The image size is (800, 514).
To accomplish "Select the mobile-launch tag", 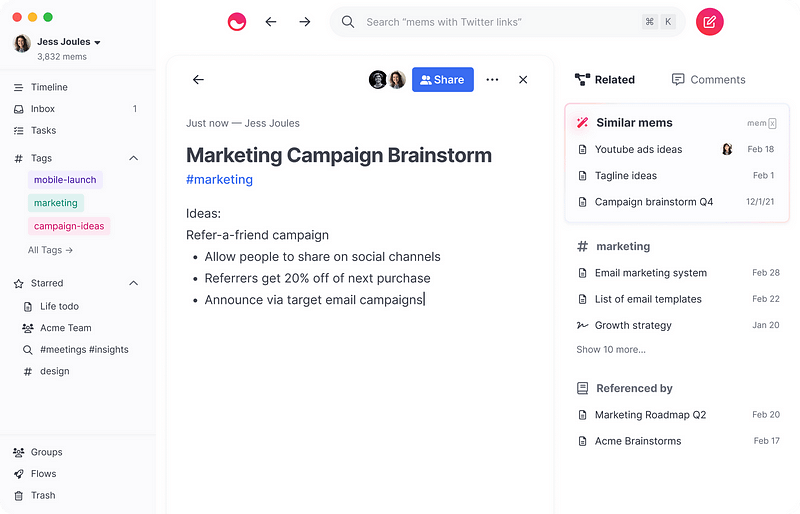I will [x=65, y=180].
